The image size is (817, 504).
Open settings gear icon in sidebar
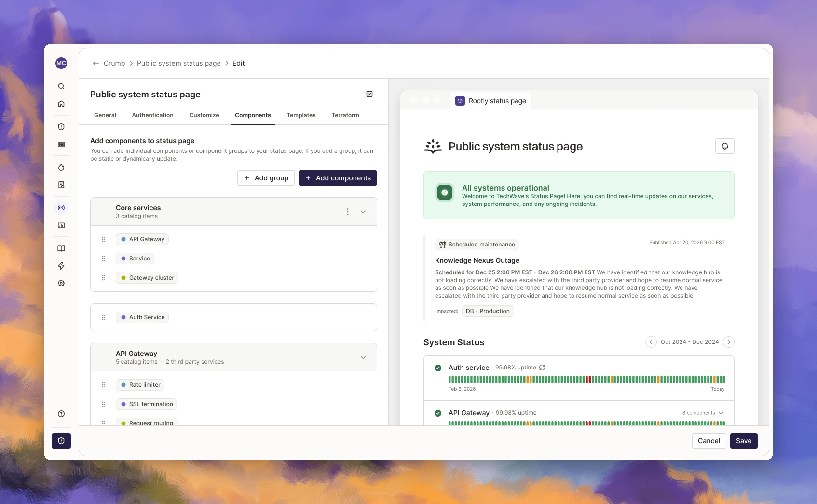[x=61, y=283]
